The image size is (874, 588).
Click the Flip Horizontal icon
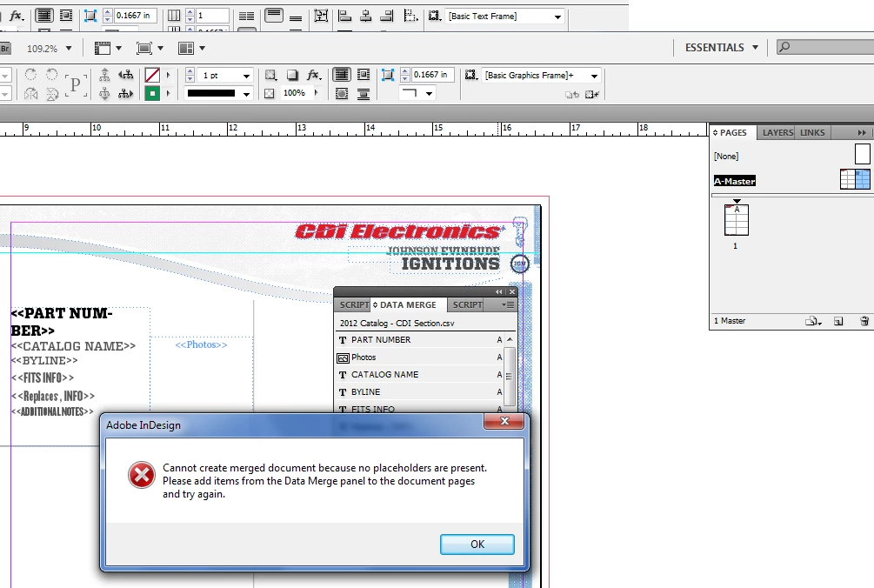(30, 94)
